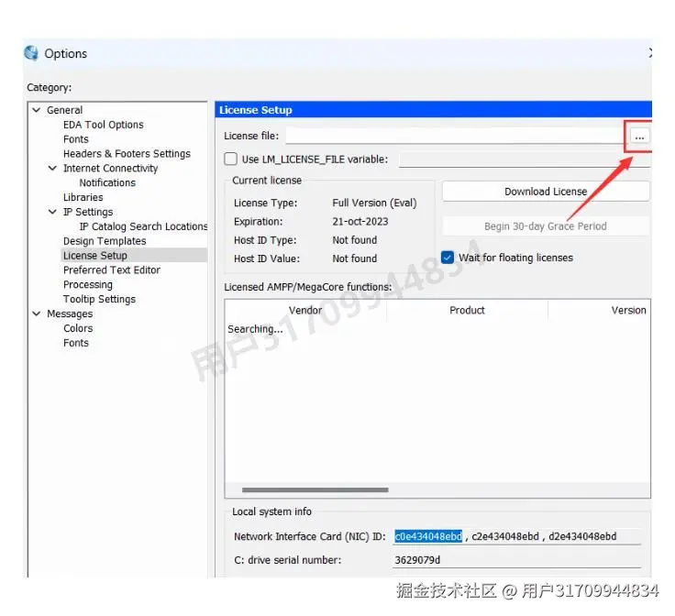Click the Searching... row in functions table

[255, 329]
